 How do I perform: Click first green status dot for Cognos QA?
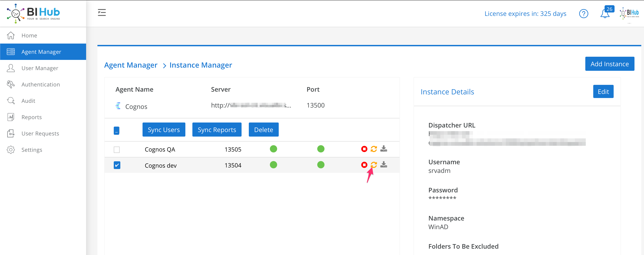pos(274,149)
